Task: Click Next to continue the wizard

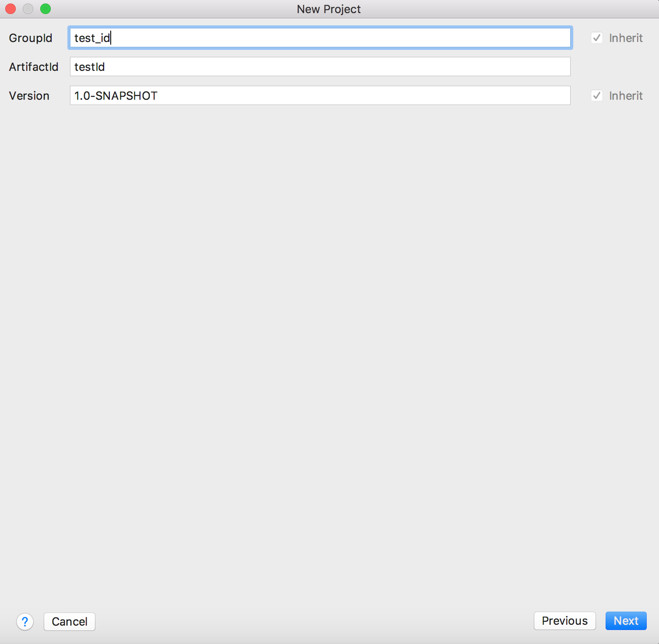Action: [x=626, y=621]
